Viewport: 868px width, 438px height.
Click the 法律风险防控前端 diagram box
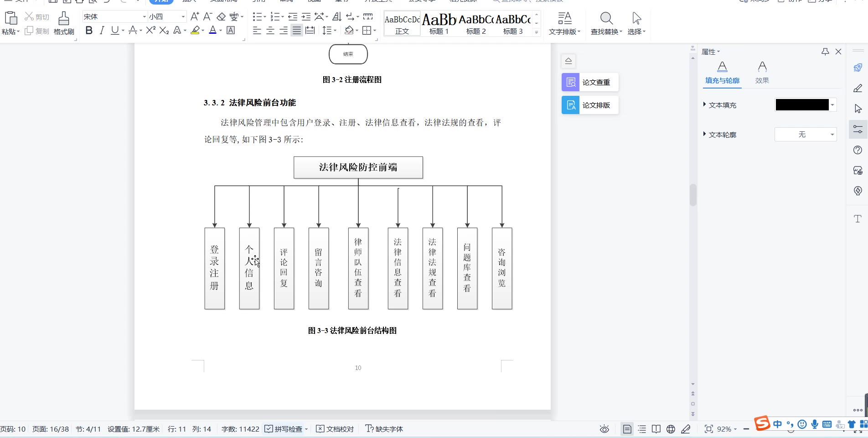[x=358, y=167]
